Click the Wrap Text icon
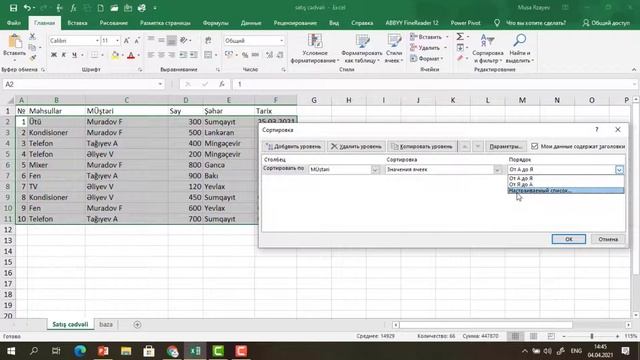640x360 pixels. click(208, 40)
